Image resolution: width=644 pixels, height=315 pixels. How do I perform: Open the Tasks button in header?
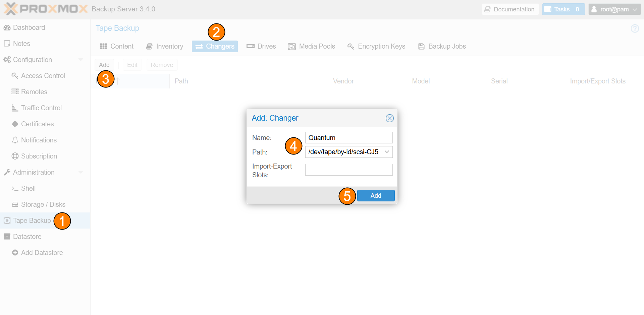pyautogui.click(x=563, y=9)
